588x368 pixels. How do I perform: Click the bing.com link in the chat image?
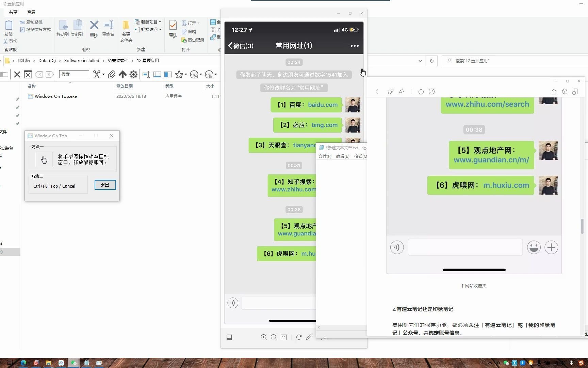[325, 125]
